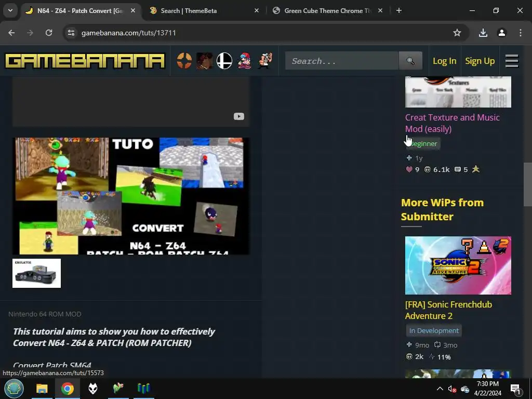The height and width of the screenshot is (399, 532).
Task: Click the Nintendo 64 ROM MOD text
Action: pyautogui.click(x=45, y=314)
